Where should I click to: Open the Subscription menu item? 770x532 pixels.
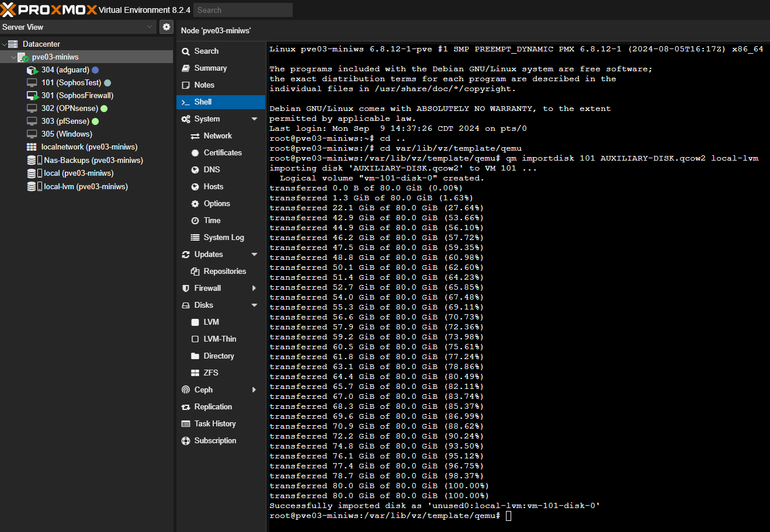(x=221, y=441)
